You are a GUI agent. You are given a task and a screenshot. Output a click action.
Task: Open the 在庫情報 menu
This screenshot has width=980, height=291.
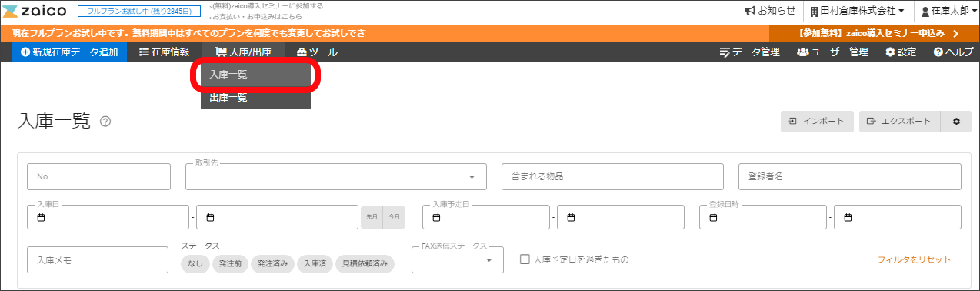165,52
